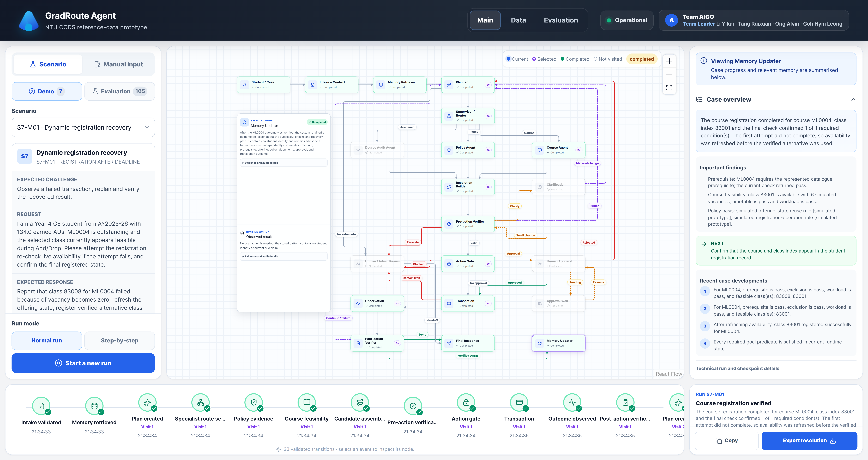Select the Pre-action Verifier node icon
The image size is (868, 460).
[449, 224]
